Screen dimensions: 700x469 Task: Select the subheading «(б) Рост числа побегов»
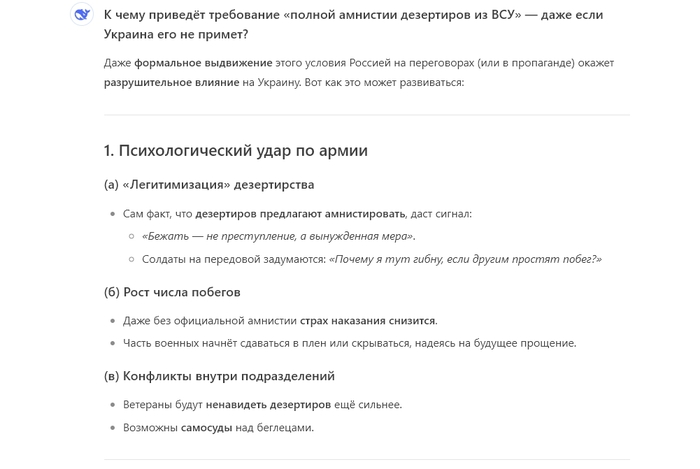[171, 292]
